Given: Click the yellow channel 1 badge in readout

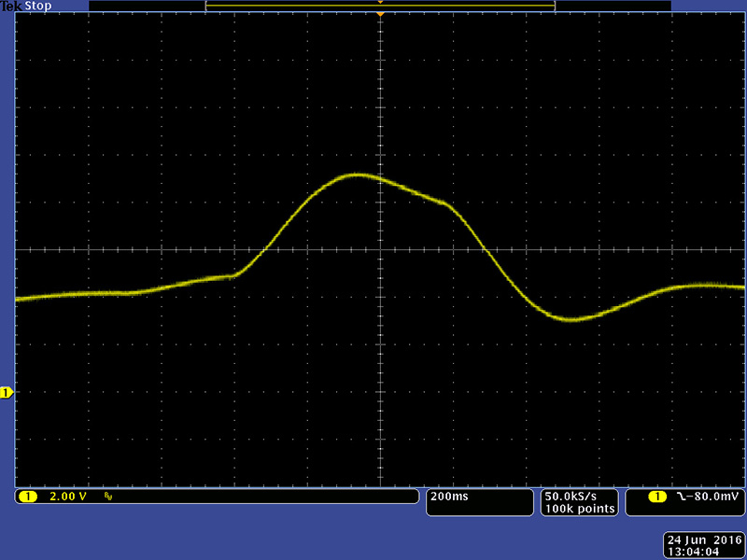Looking at the screenshot, I should (x=27, y=497).
